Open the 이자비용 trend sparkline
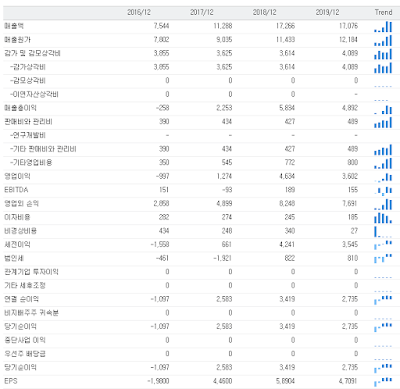The image size is (400, 389). 383,218
